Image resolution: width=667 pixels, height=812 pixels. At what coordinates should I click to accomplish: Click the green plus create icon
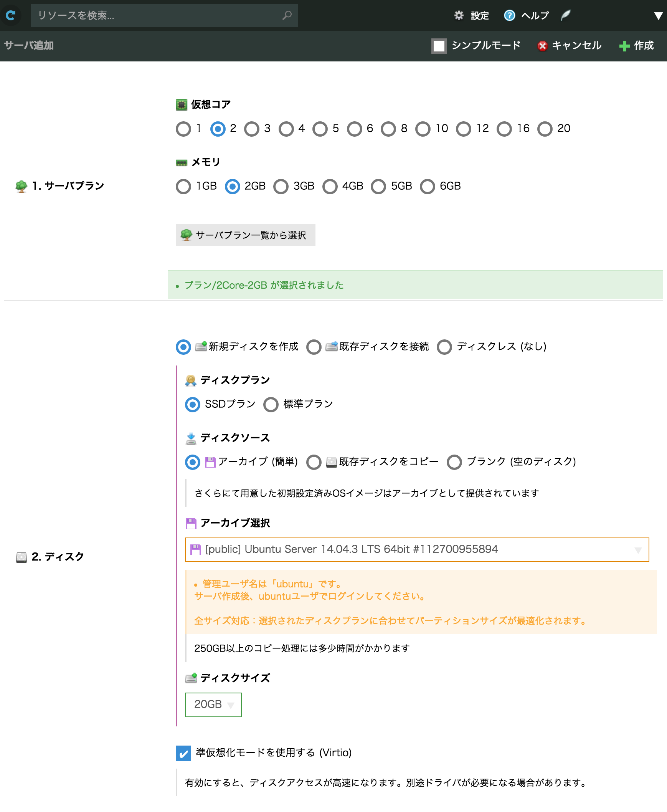pyautogui.click(x=624, y=46)
